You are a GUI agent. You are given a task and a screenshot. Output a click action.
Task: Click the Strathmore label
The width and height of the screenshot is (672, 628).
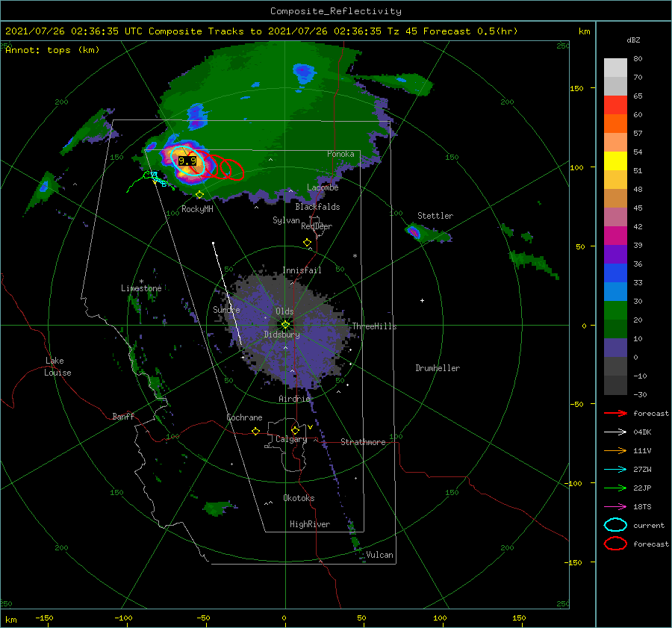(363, 442)
